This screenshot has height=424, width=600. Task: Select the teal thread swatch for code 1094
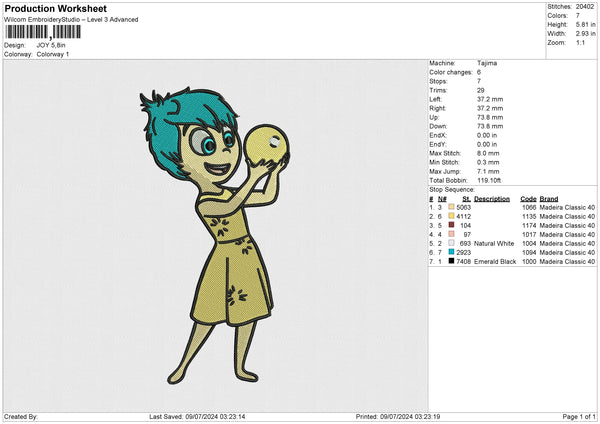click(x=451, y=252)
